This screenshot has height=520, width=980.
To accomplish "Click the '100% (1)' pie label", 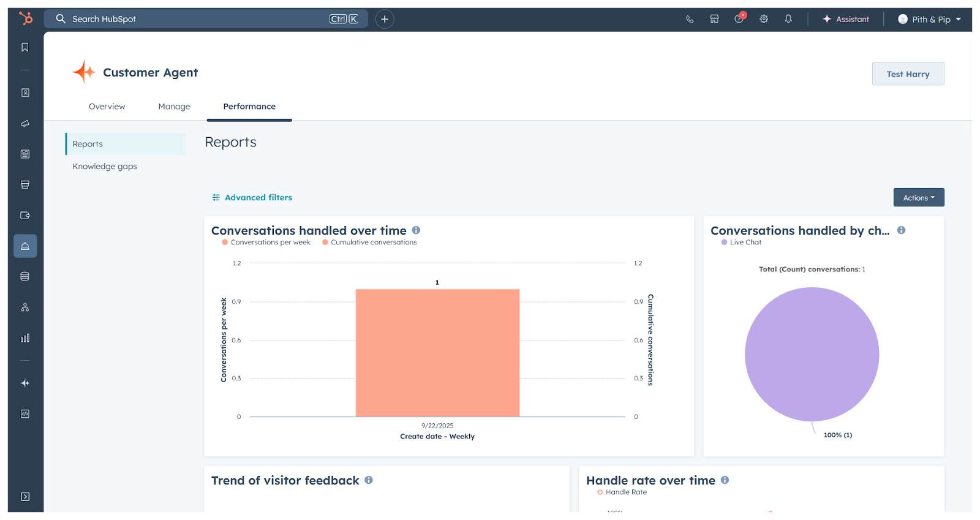I will [x=838, y=435].
